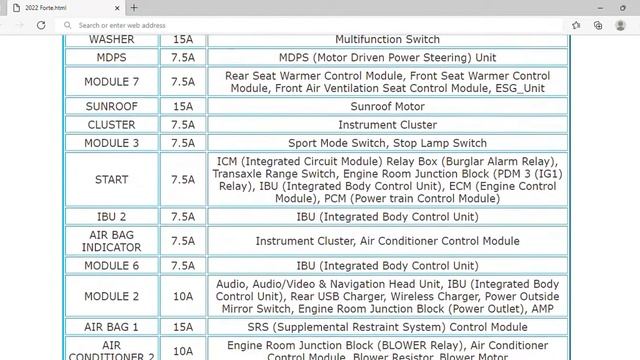Viewport: 640px width, 360px height.
Task: Click the ICM Relay Box description for START
Action: click(x=387, y=180)
